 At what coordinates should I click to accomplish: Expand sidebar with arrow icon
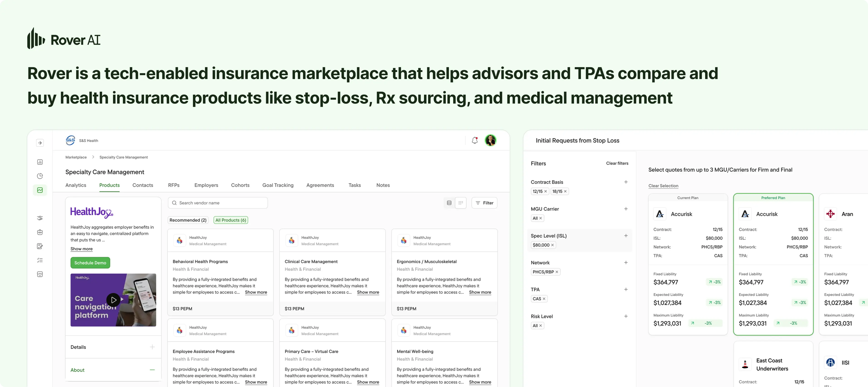(x=40, y=143)
